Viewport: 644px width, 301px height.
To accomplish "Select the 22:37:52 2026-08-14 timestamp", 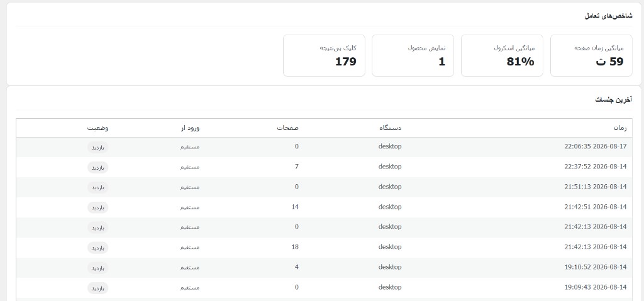I will [596, 167].
